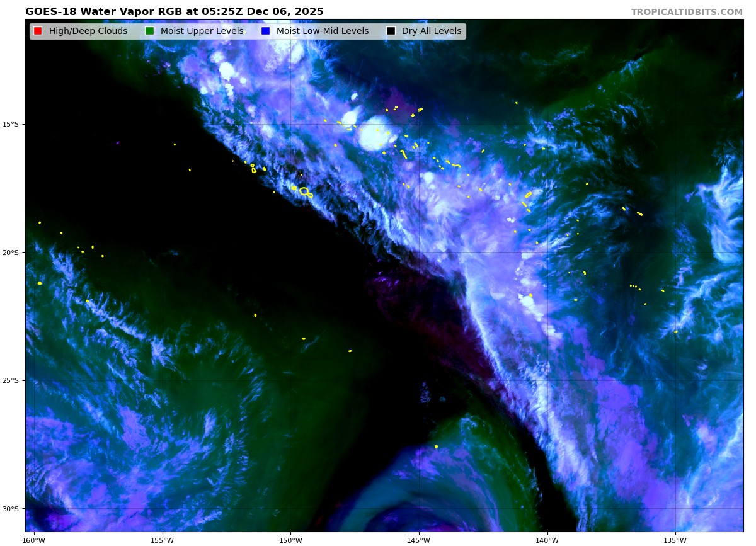Click the 145°W longitude axis label
The image size is (756, 546).
(x=419, y=540)
